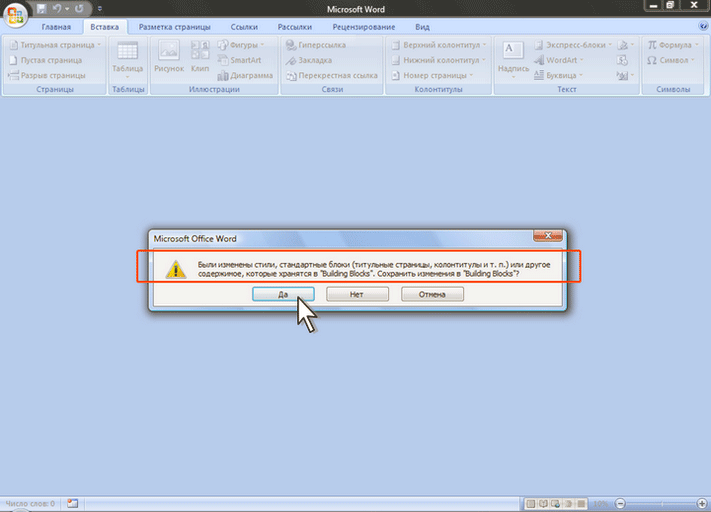Image resolution: width=711 pixels, height=512 pixels.
Task: Go to the Ссылки tab
Action: point(244,27)
